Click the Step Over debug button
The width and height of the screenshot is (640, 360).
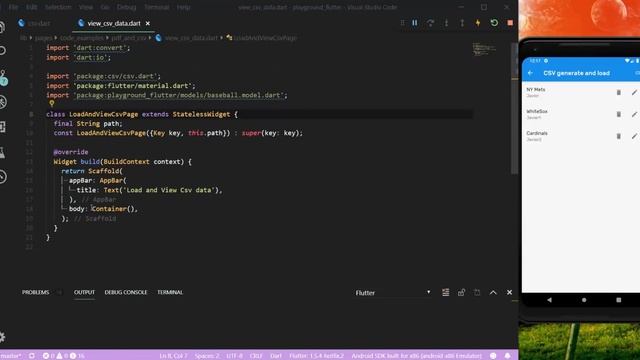(430, 23)
